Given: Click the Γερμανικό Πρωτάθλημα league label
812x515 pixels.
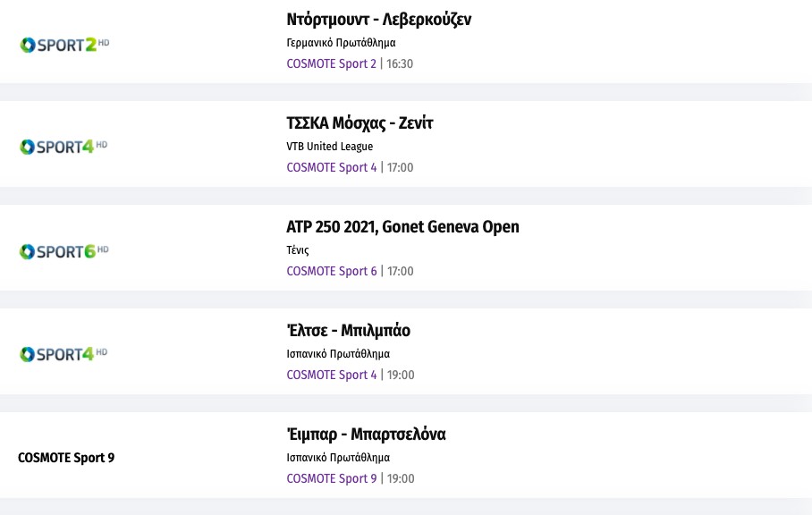Looking at the screenshot, I should pos(341,42).
